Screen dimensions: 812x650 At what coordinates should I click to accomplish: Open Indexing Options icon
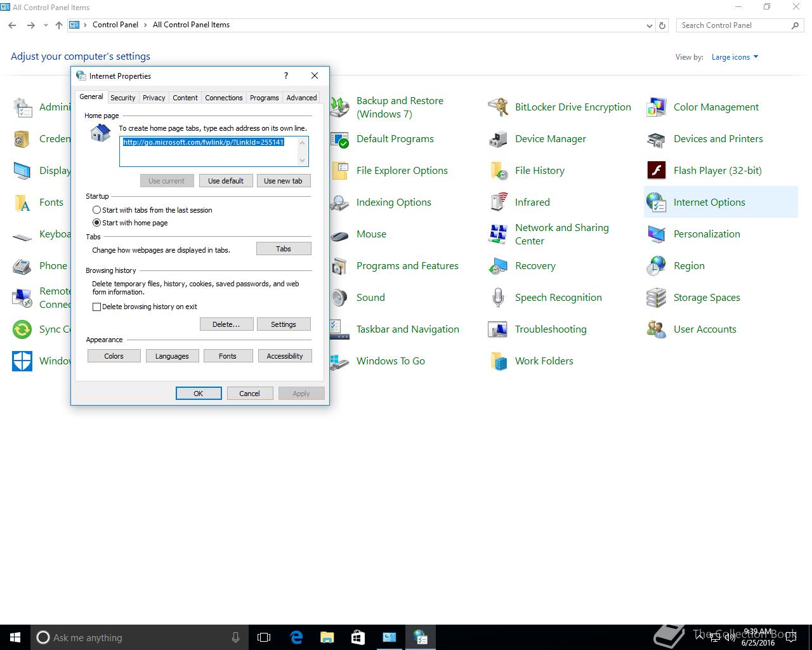(x=339, y=202)
